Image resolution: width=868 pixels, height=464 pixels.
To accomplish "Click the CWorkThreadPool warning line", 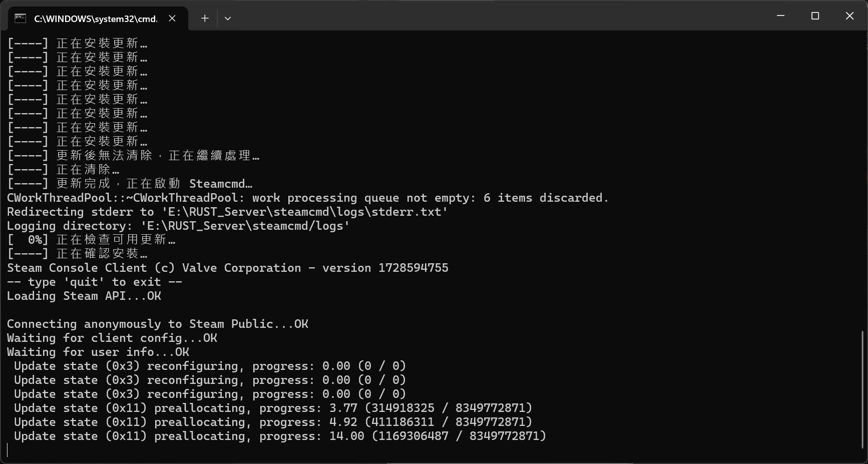I will point(308,198).
